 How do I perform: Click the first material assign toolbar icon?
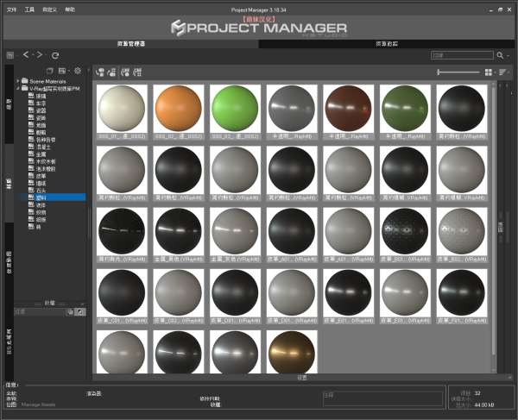click(100, 72)
